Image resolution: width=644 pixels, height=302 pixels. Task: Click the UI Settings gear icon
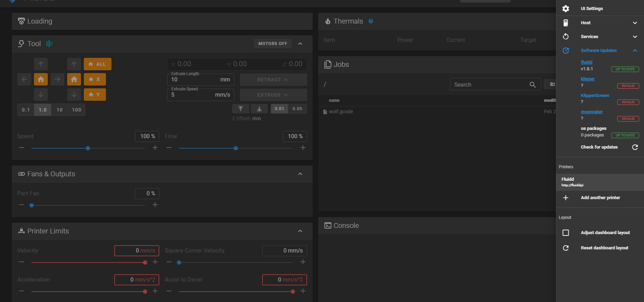coord(566,9)
